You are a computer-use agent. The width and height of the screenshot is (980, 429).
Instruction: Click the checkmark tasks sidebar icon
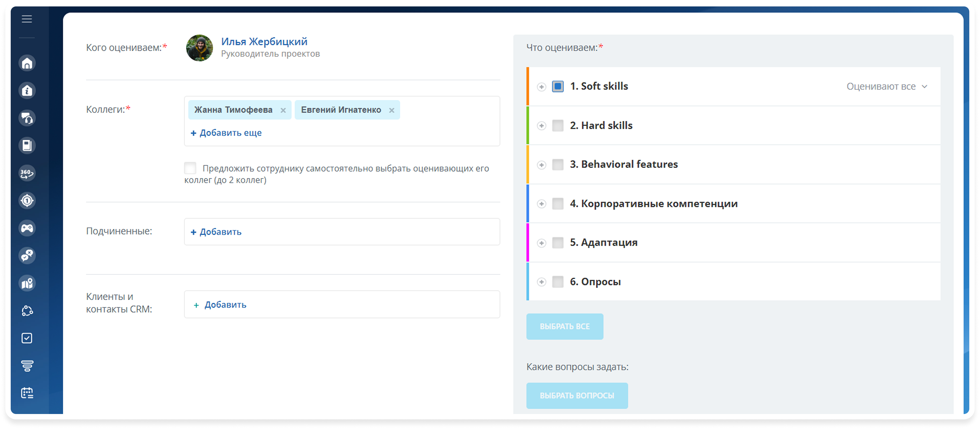pos(27,338)
